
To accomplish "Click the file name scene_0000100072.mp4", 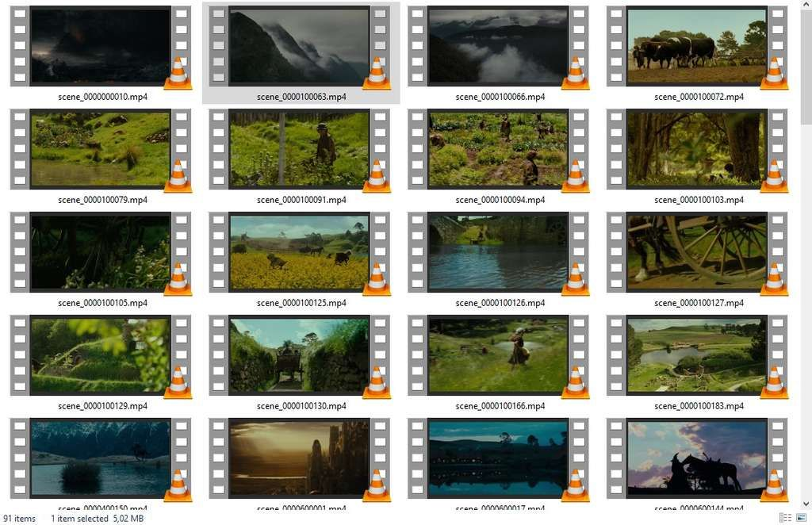I will click(699, 97).
